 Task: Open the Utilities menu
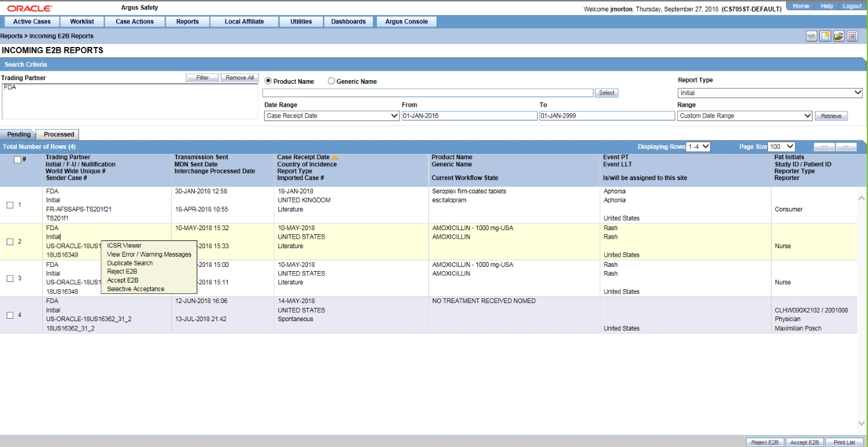pyautogui.click(x=301, y=22)
